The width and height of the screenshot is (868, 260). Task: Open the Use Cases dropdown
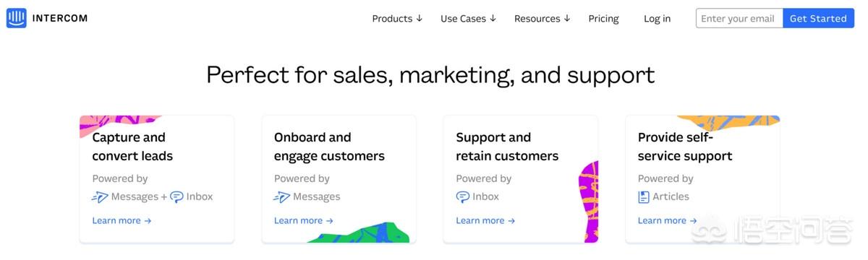click(468, 19)
